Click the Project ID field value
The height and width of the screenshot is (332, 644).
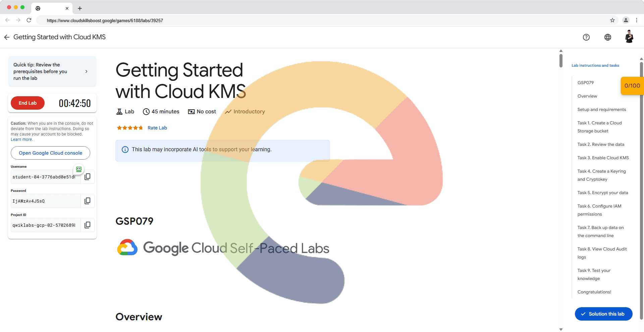click(46, 225)
